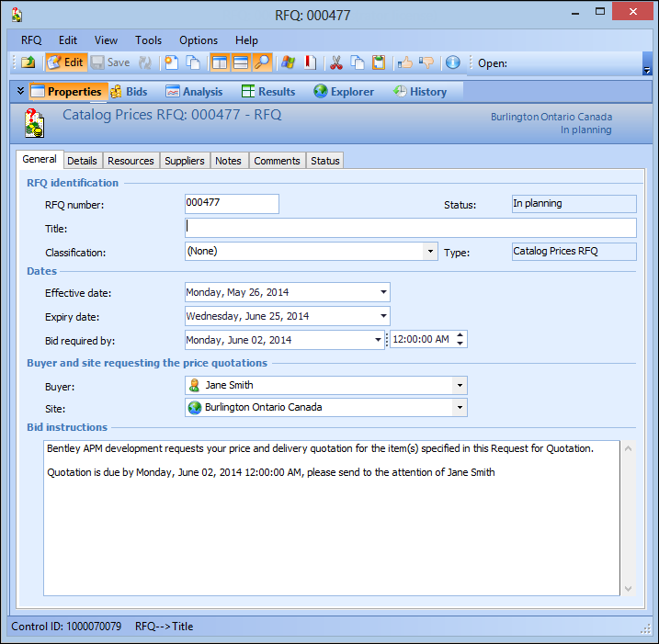Viewport: 659px width, 644px height.
Task: Collapse the view bar with double chevron
Action: pyautogui.click(x=21, y=91)
